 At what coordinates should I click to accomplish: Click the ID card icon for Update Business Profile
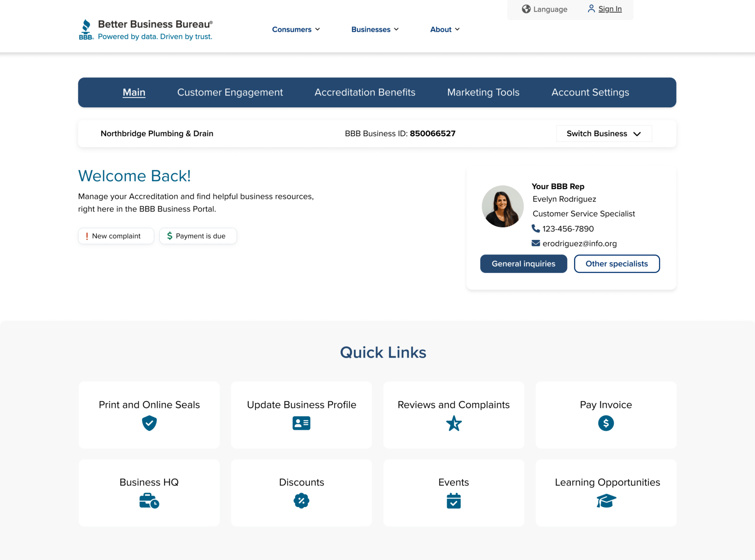(x=301, y=423)
